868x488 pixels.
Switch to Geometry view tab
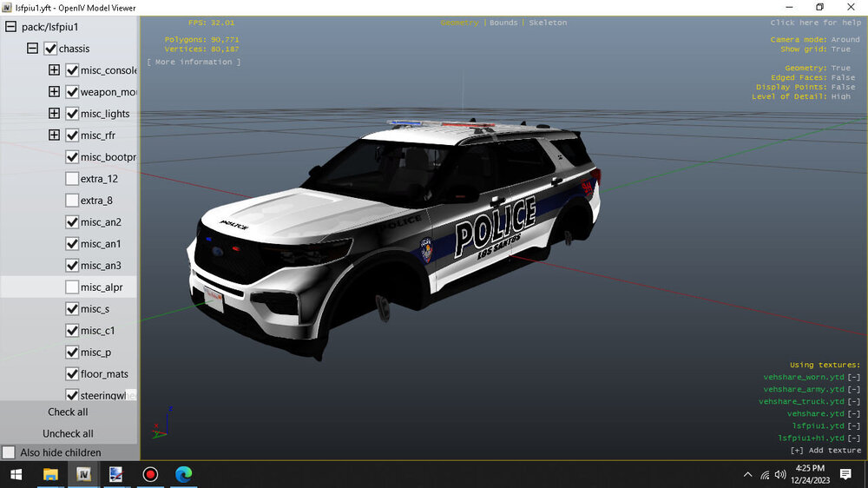(459, 23)
